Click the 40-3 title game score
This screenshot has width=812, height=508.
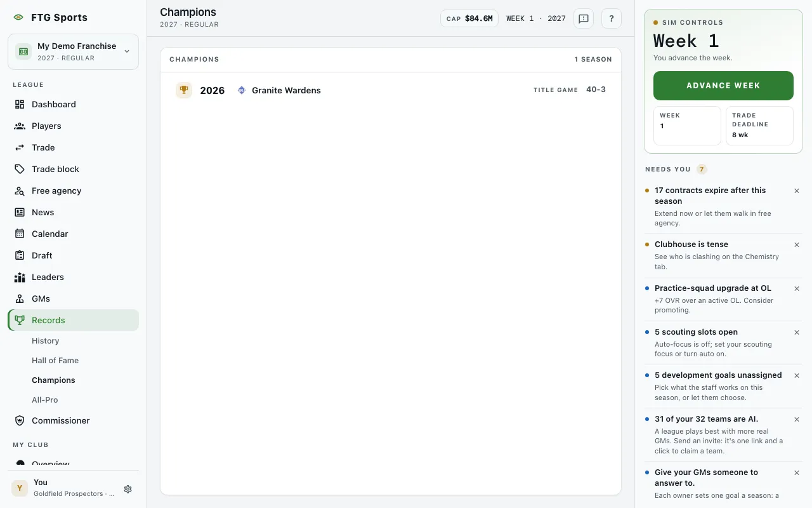point(596,90)
